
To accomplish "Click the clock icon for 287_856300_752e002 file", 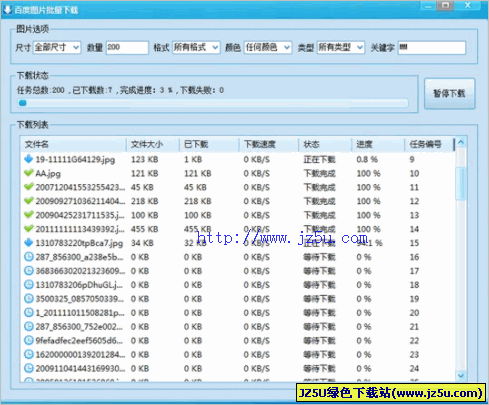I will 29,326.
